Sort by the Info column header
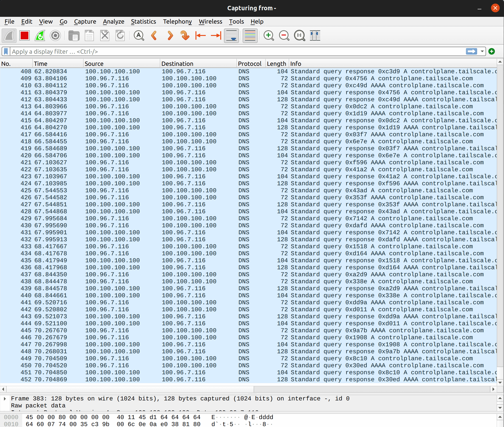 pyautogui.click(x=393, y=64)
